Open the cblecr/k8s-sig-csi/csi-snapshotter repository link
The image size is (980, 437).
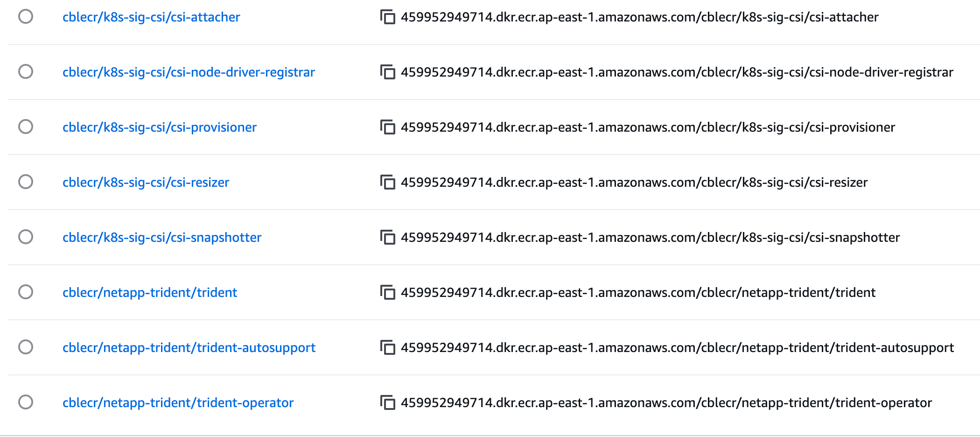click(162, 238)
